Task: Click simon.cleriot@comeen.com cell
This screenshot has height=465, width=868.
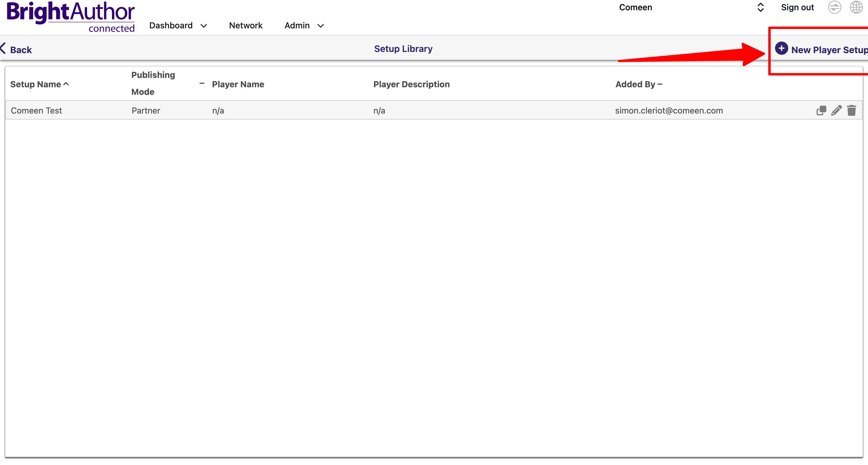Action: tap(669, 111)
